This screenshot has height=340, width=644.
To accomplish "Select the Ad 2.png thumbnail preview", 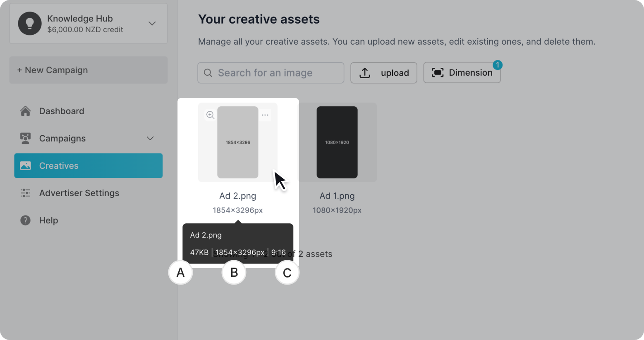I will pyautogui.click(x=238, y=142).
